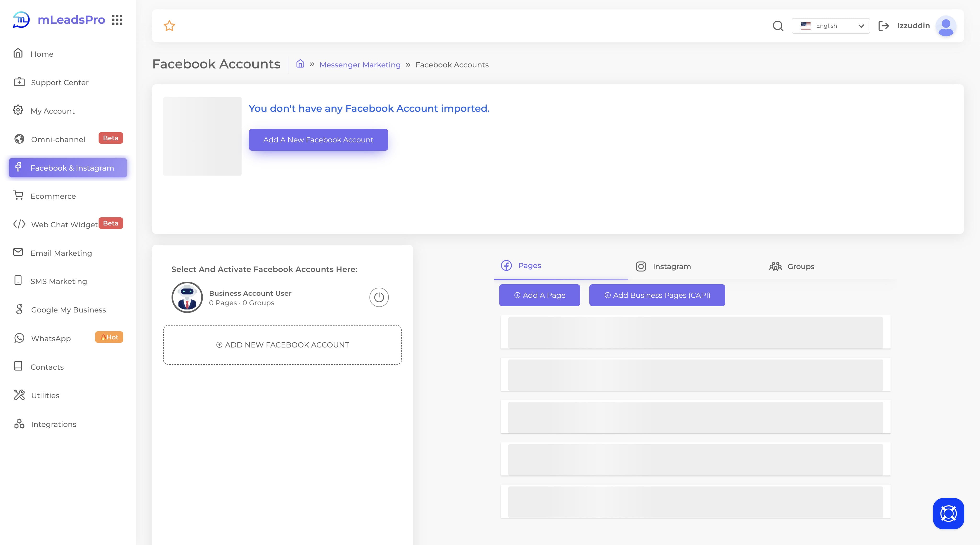This screenshot has width=980, height=545.
Task: Click Add A New Facebook Account button
Action: tap(318, 140)
